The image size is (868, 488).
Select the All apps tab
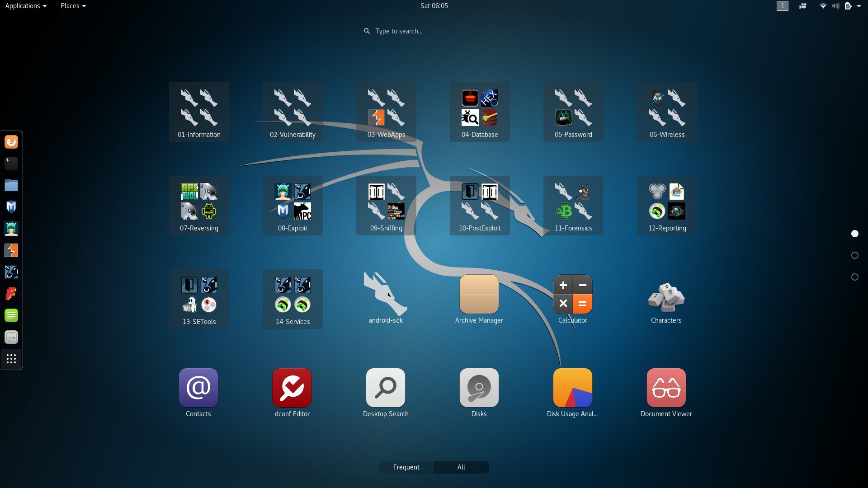click(461, 467)
